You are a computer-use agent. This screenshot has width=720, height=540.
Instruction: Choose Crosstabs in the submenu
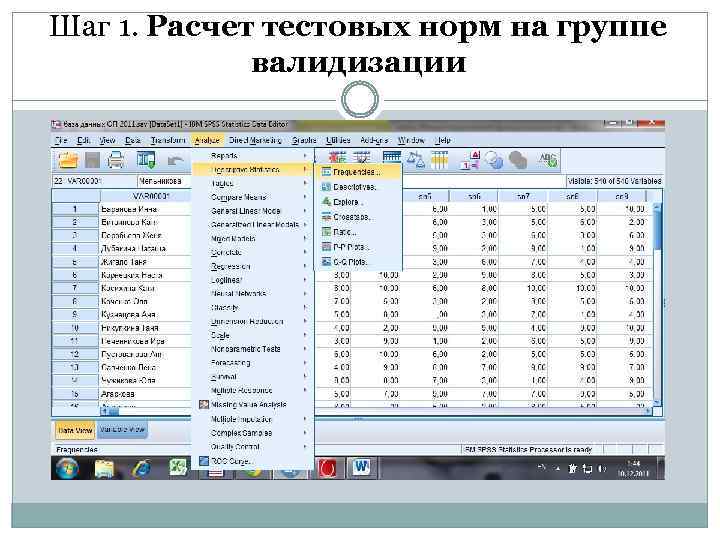[x=358, y=217]
